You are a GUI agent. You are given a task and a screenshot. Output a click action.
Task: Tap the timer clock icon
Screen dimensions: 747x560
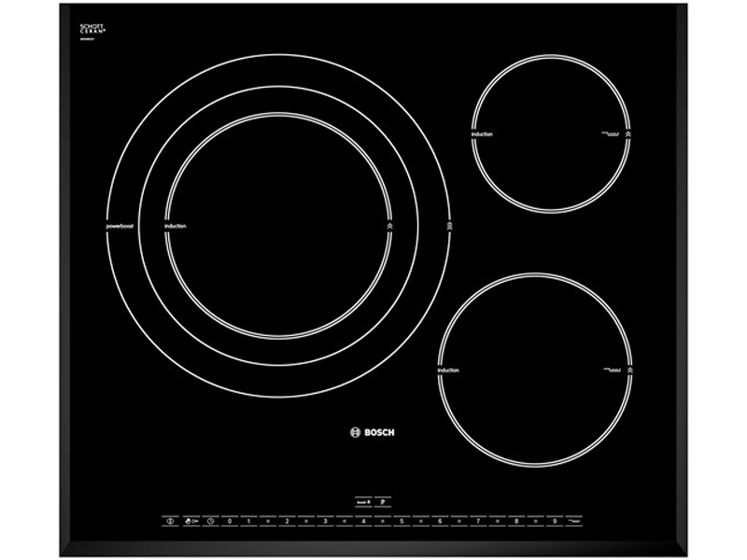pyautogui.click(x=211, y=520)
